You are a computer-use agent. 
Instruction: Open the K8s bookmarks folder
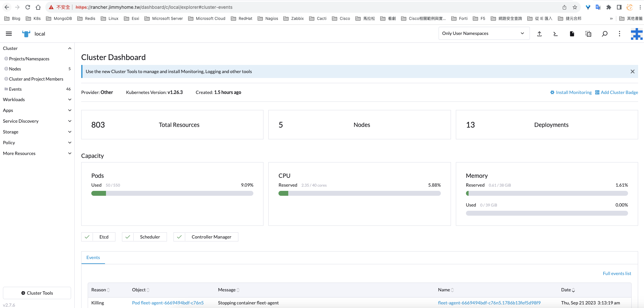pyautogui.click(x=33, y=19)
